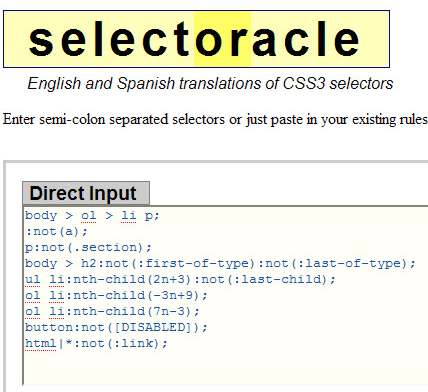The image size is (428, 392).
Task: Click the empty area below the last selector
Action: [x=225, y=368]
